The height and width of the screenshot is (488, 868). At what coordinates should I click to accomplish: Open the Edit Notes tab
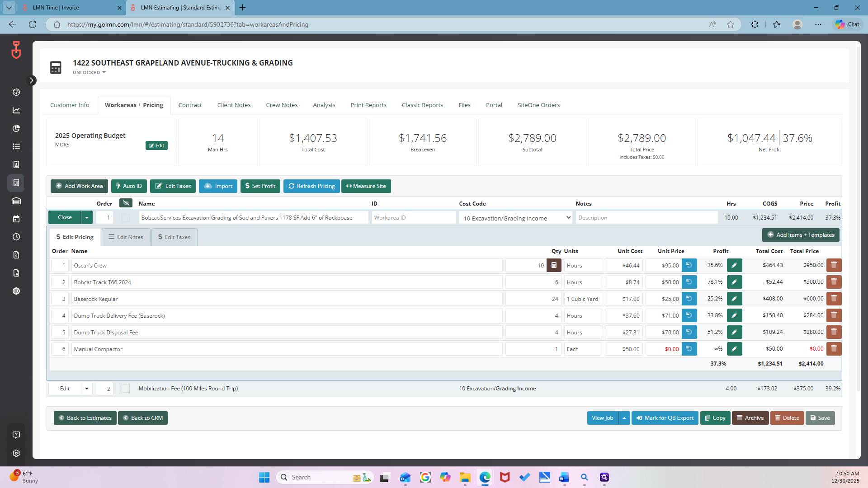[126, 237]
